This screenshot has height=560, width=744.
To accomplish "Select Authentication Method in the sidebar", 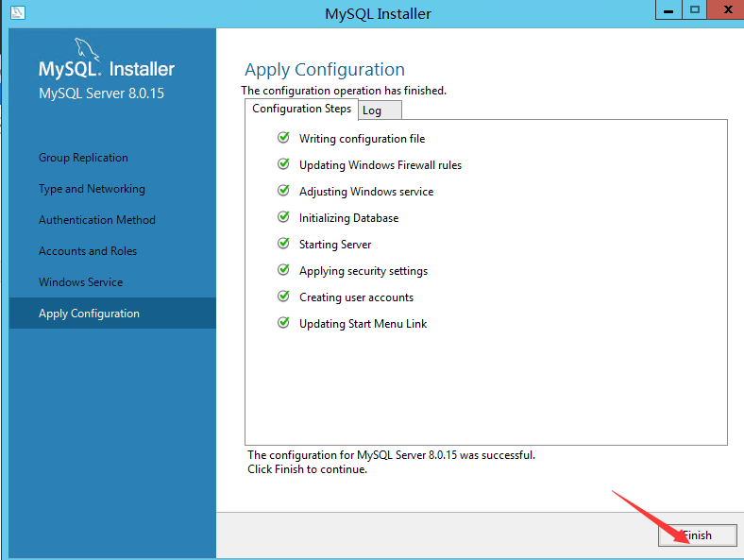I will (97, 220).
